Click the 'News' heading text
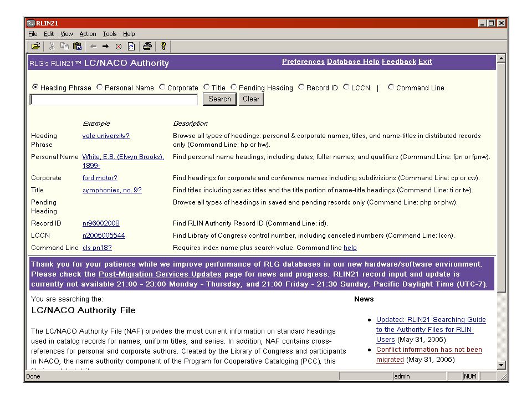 (x=364, y=299)
